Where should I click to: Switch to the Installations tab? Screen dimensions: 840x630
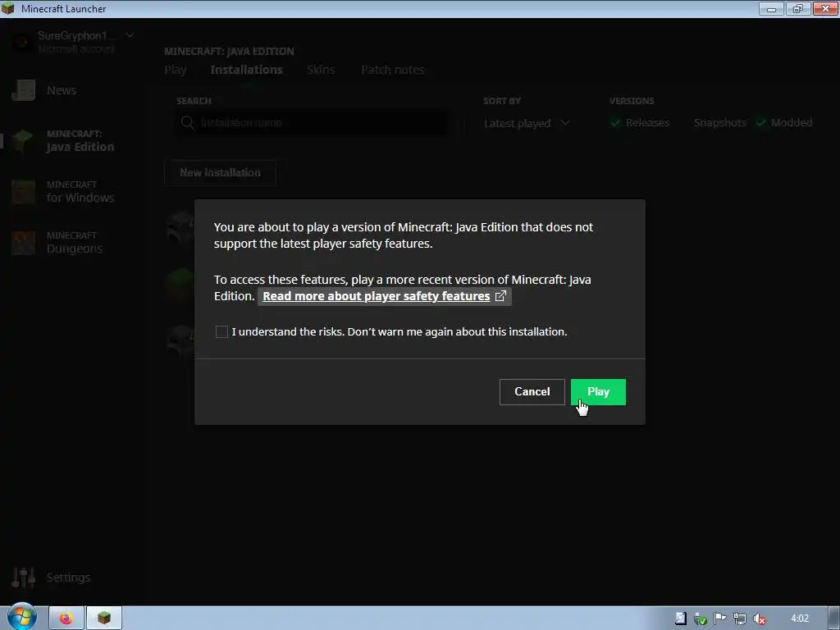(x=246, y=70)
